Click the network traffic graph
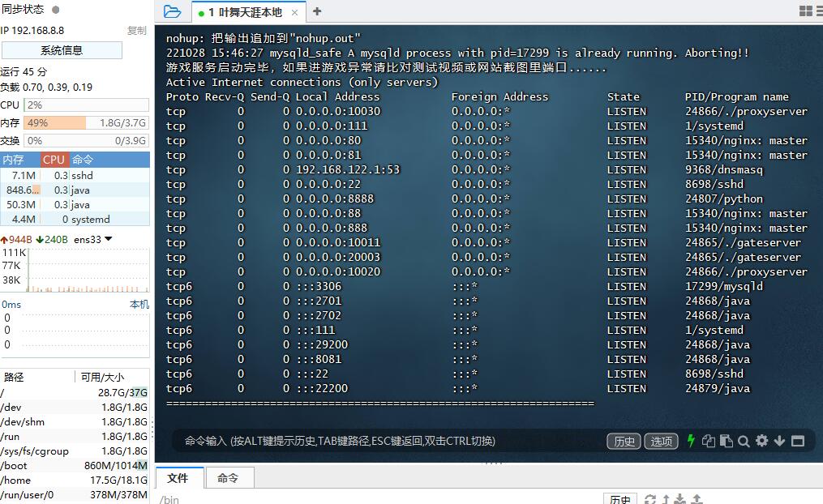Screen dimensions: 823x504 (88, 270)
